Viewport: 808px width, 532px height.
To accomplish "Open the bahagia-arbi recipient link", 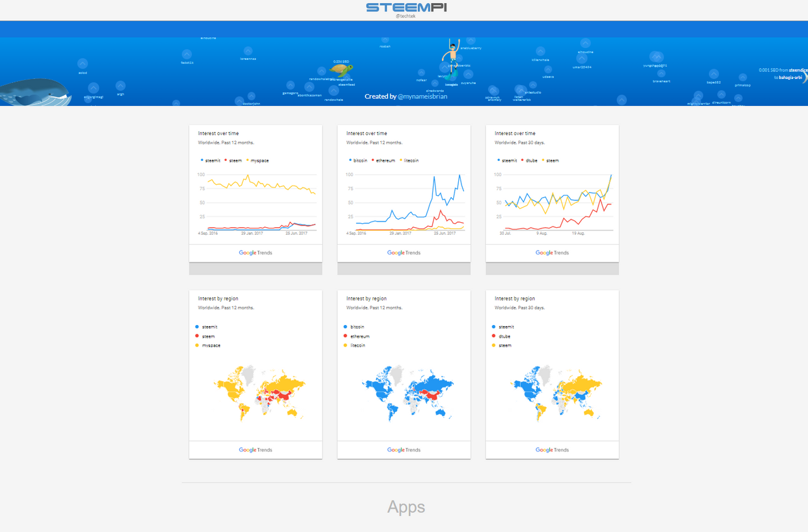I will tap(790, 77).
